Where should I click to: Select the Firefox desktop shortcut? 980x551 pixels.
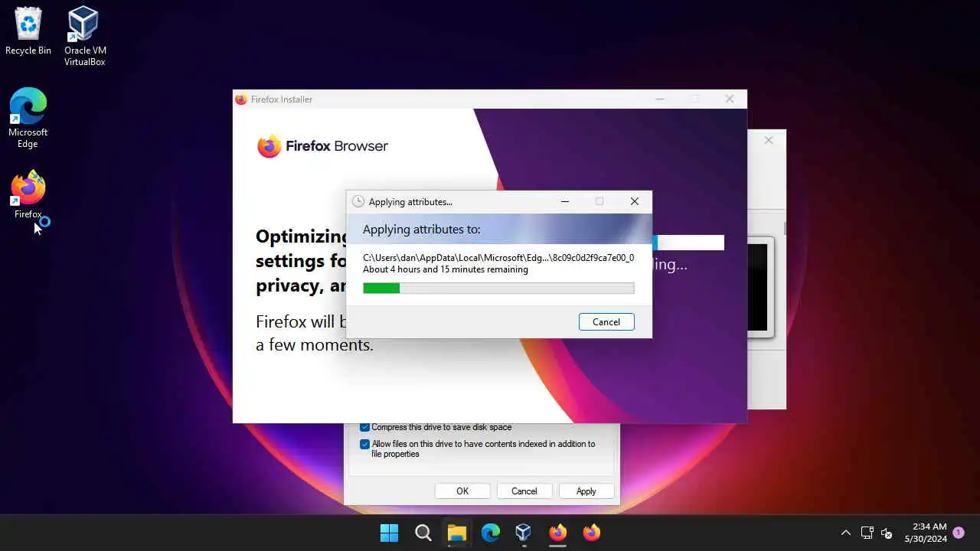click(28, 195)
